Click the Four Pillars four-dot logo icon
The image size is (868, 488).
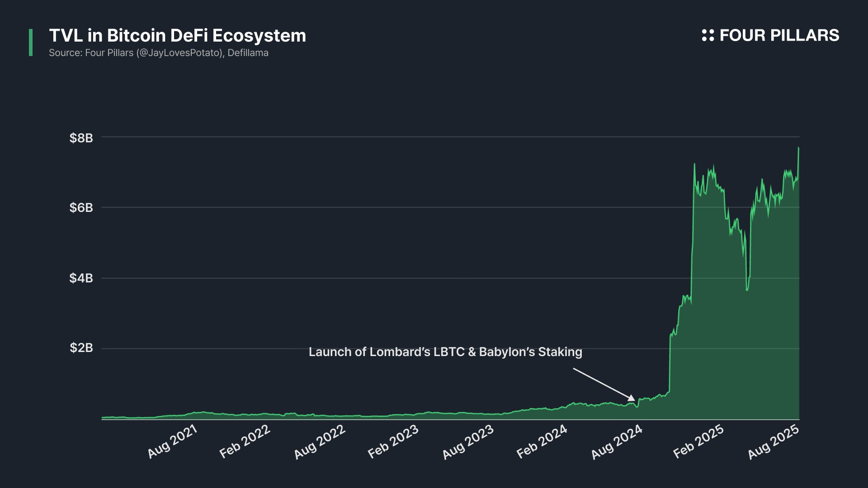tap(708, 35)
